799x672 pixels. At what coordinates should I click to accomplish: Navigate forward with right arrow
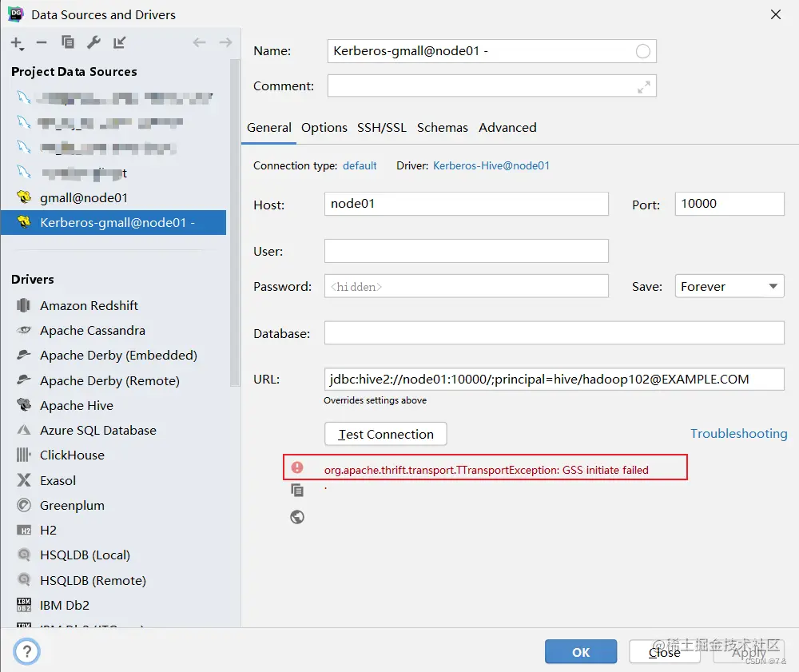coord(225,43)
